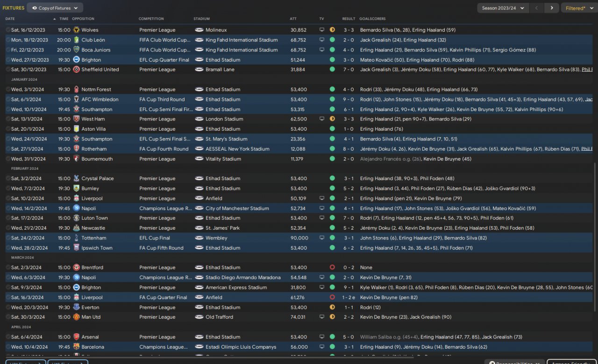Sort fixtures by the TV column header
Screen dimensions: 598x364
321,19
